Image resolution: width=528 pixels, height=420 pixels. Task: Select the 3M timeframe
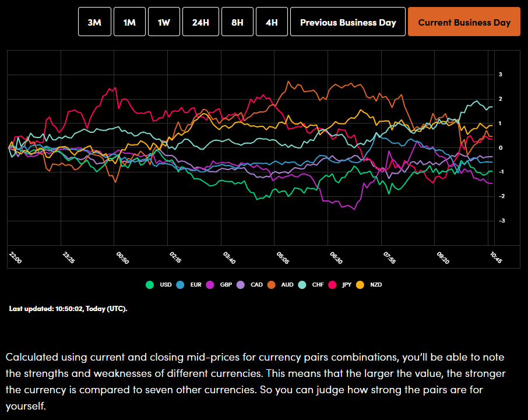pyautogui.click(x=94, y=22)
